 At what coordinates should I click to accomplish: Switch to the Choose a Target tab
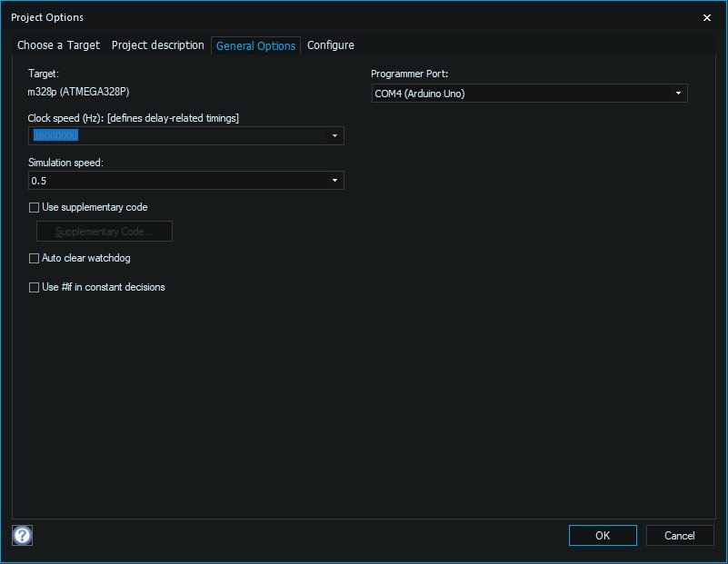point(58,45)
